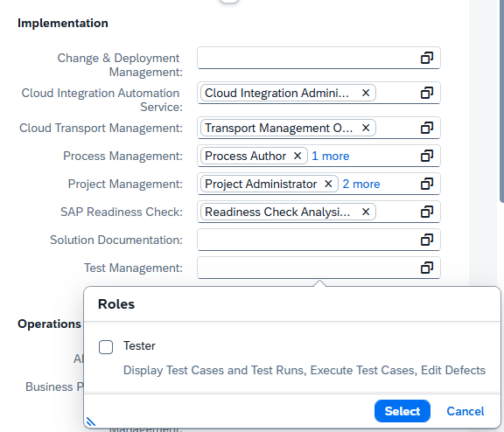Viewport: 504px width, 432px height.
Task: Open value help for Solution Documentation
Action: coord(427,240)
